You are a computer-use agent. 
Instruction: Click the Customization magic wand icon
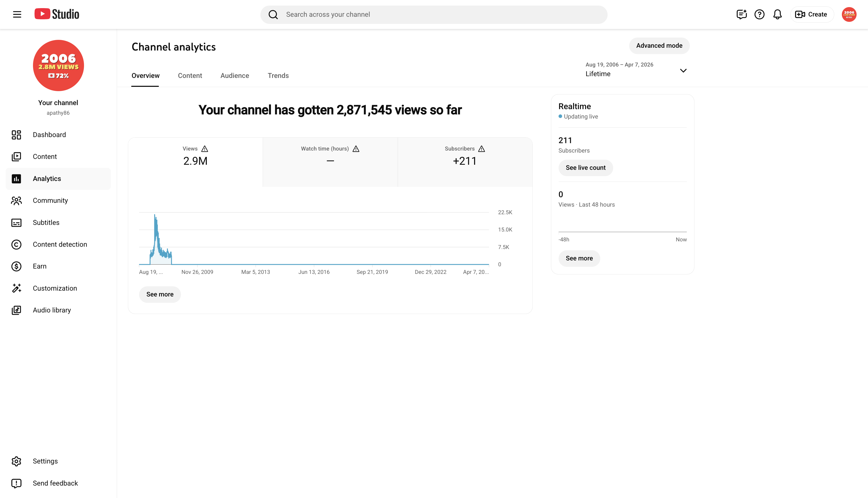(16, 288)
